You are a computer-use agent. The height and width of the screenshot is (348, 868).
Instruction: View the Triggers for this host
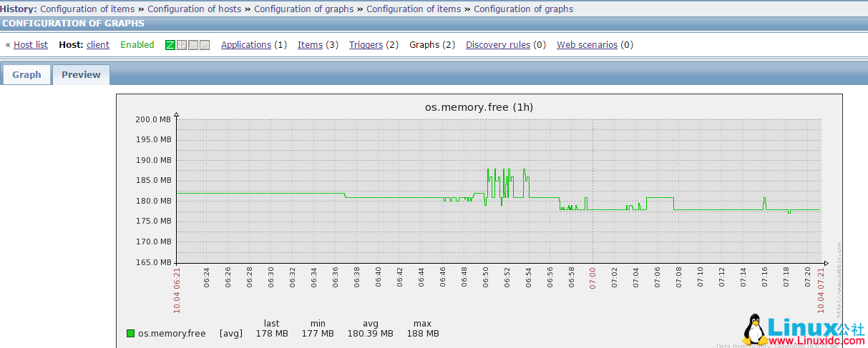click(366, 45)
